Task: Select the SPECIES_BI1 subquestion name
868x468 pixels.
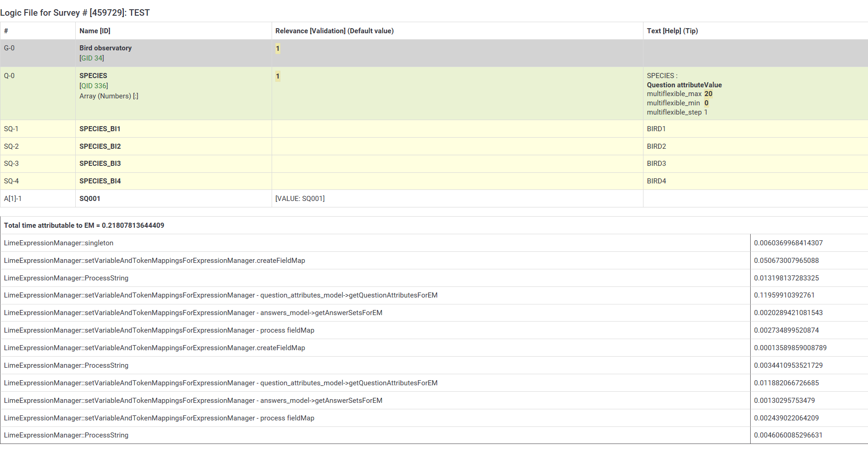Action: coord(100,129)
